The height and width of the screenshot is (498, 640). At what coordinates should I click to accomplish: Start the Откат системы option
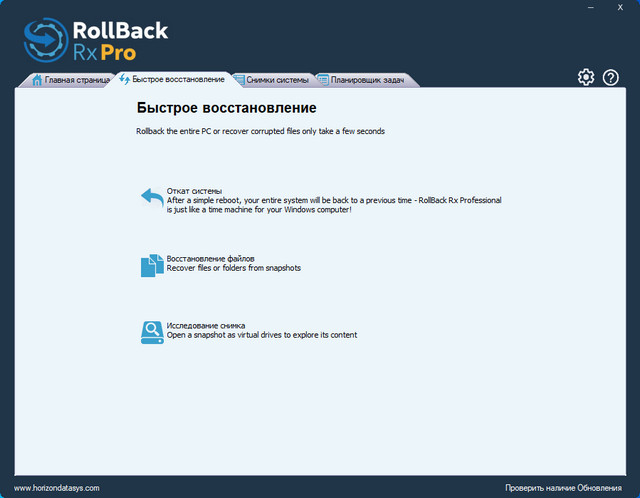click(194, 190)
